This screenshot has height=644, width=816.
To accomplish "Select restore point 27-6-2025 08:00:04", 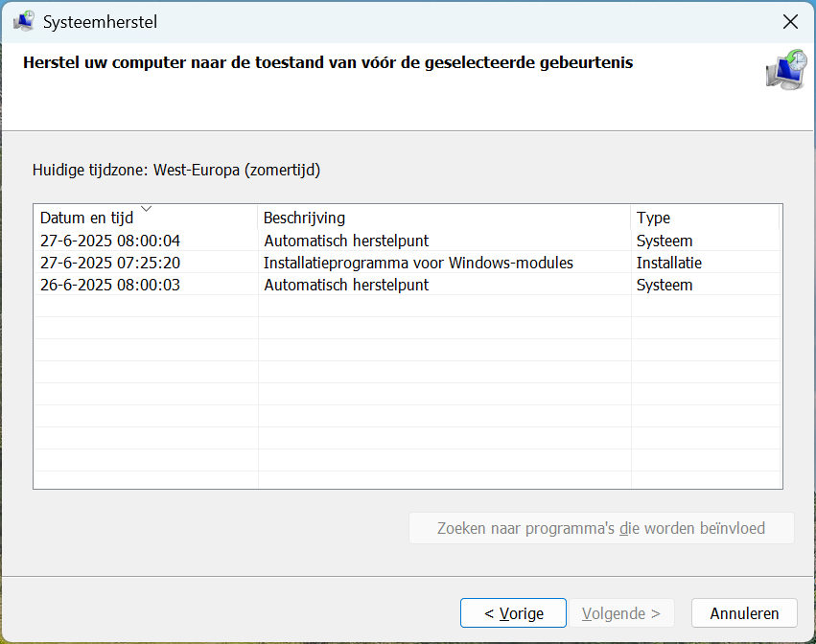I will tap(110, 241).
